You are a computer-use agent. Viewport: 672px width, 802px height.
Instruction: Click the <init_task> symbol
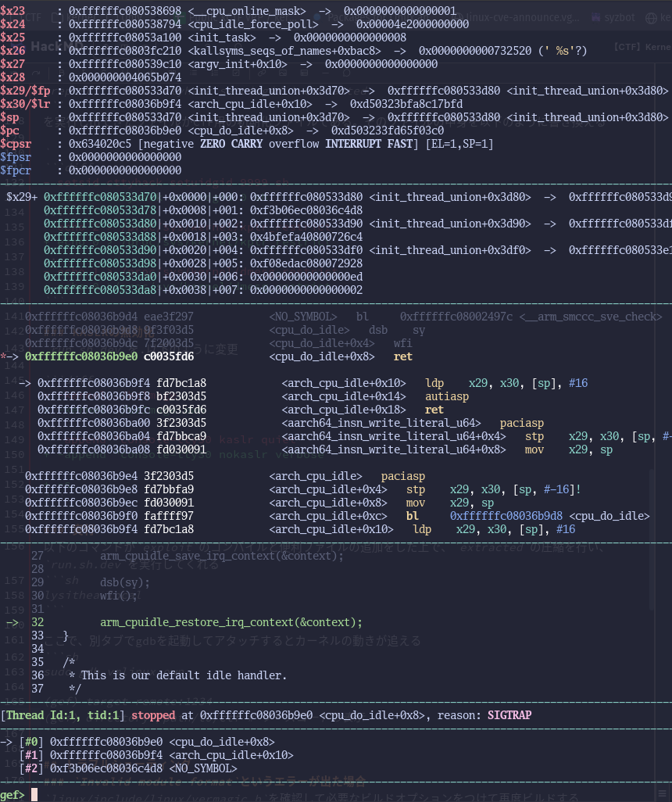(222, 38)
